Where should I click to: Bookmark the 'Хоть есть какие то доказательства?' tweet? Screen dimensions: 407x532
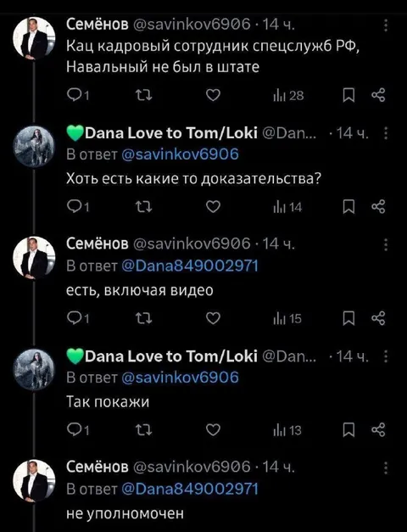pos(348,207)
